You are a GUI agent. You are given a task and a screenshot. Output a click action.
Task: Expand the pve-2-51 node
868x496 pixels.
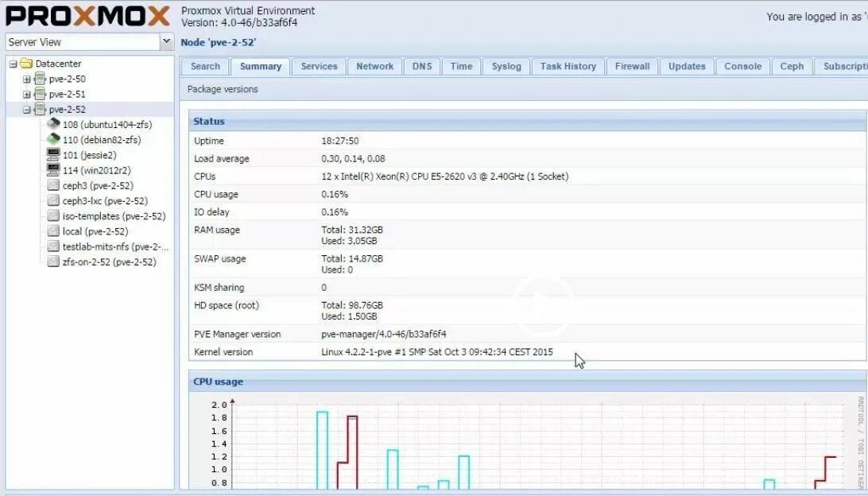tap(26, 95)
